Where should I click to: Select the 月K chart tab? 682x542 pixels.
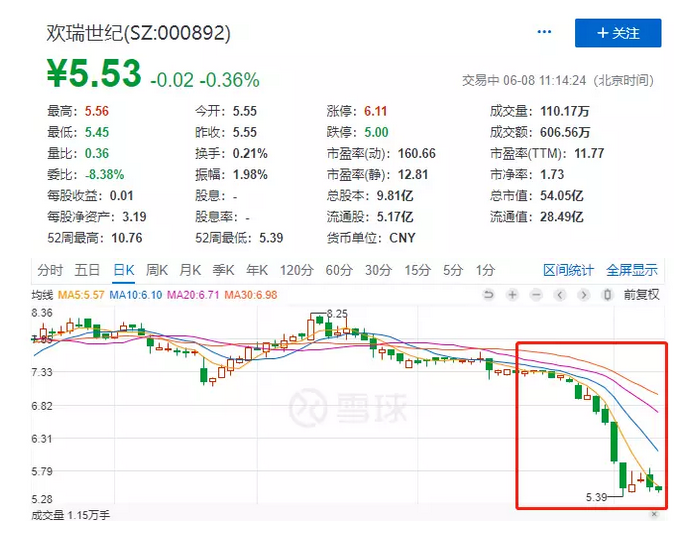(190, 270)
